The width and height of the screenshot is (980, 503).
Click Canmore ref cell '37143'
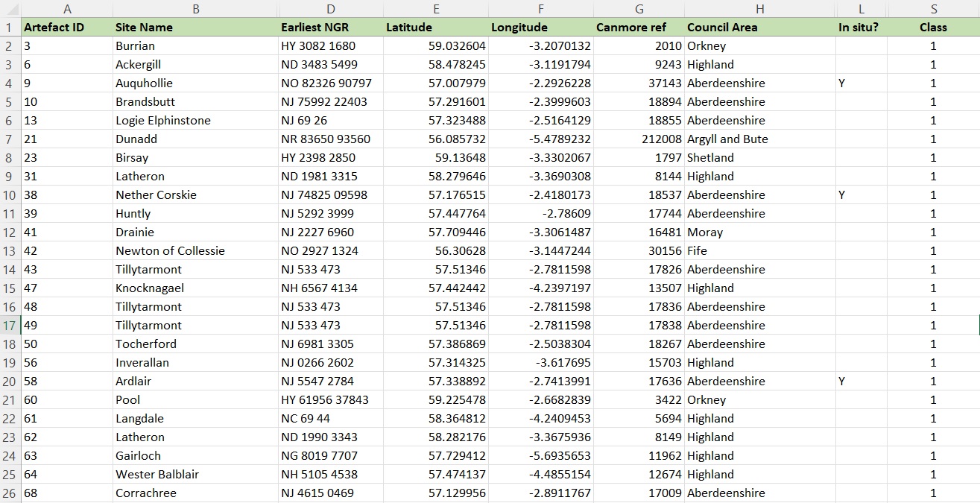coord(639,83)
